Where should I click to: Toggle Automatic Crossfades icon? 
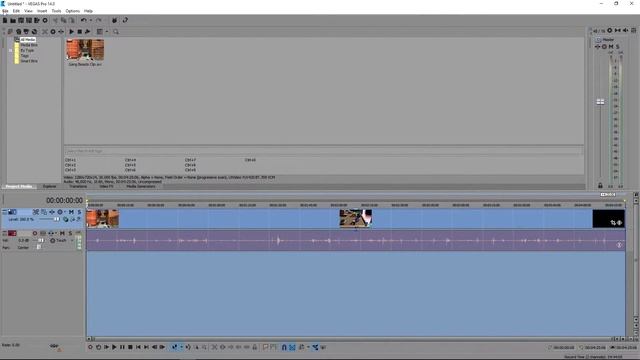pos(292,347)
